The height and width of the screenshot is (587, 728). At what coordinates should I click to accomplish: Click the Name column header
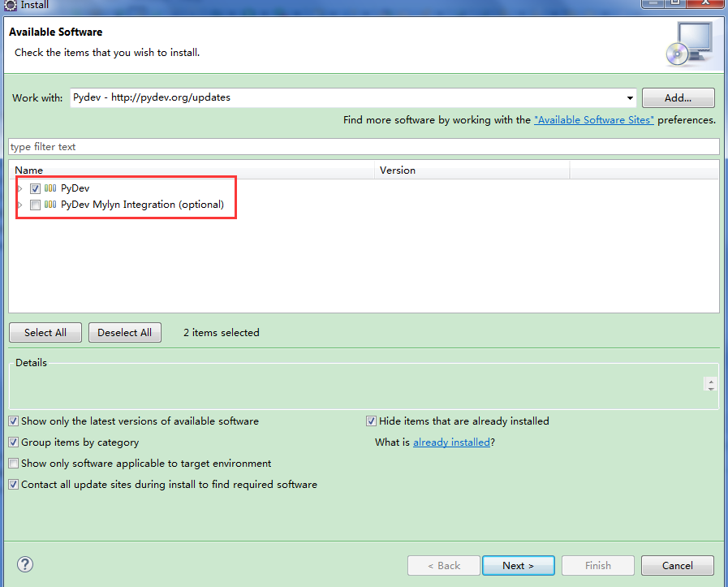(192, 170)
